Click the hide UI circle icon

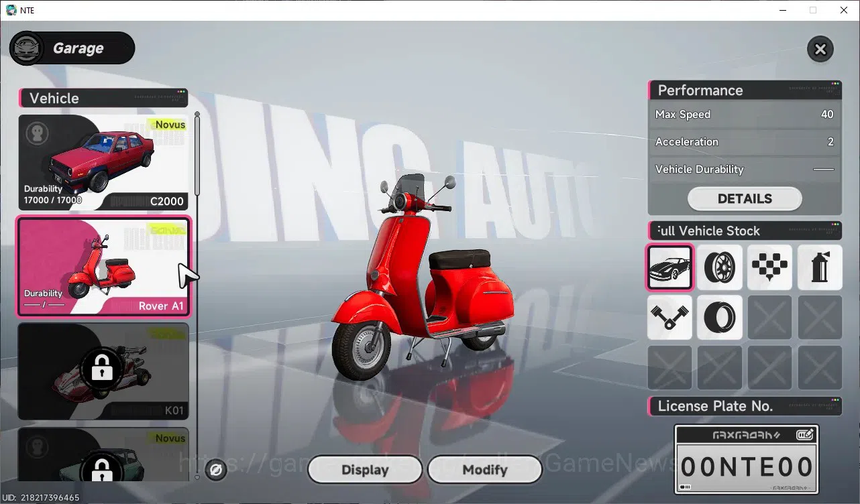click(216, 470)
